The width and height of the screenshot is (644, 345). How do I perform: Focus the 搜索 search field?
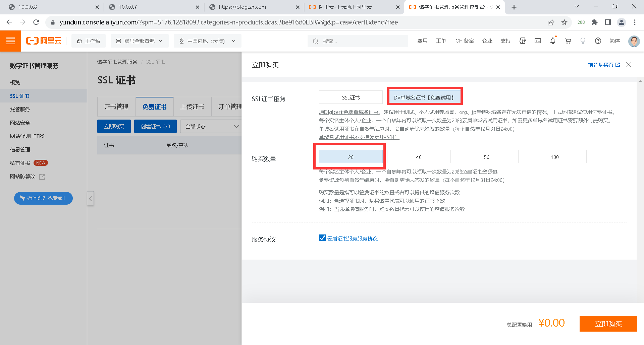coord(358,41)
